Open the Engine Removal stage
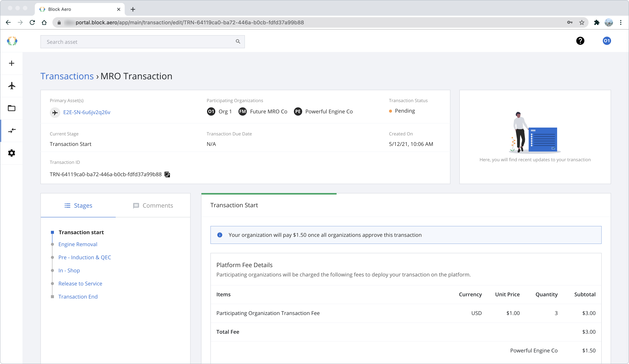The image size is (629, 364). click(x=78, y=244)
